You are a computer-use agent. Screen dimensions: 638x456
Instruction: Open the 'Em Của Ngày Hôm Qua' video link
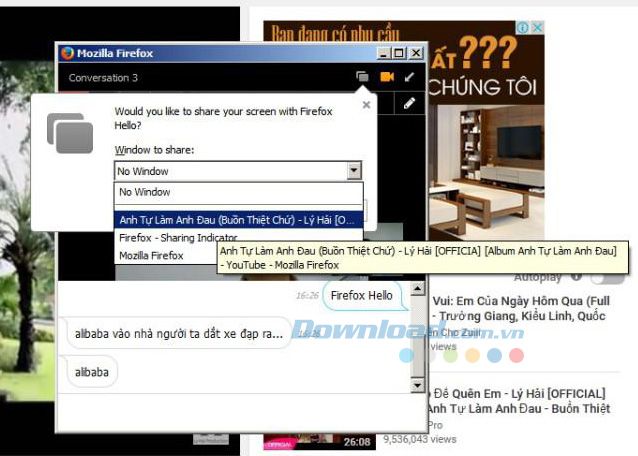tap(521, 308)
